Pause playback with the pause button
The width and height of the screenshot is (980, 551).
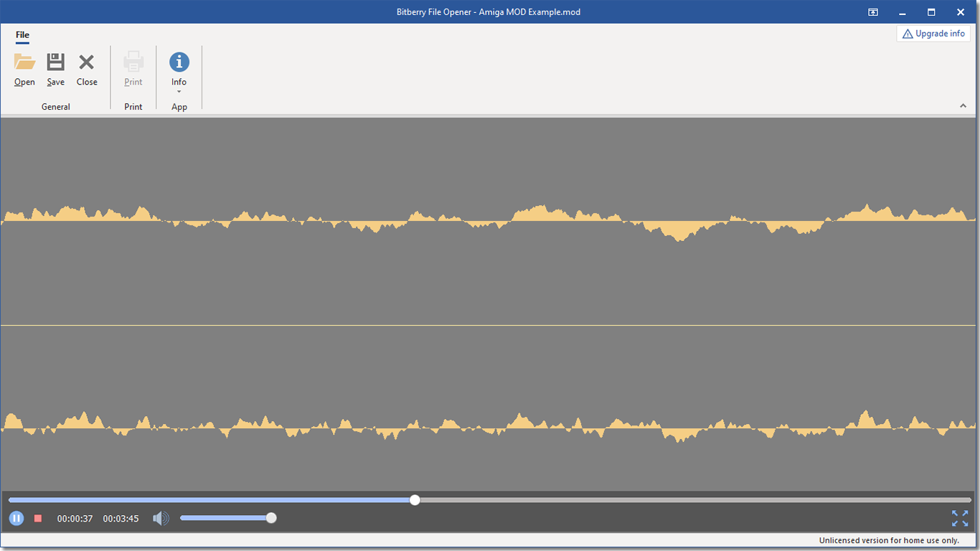pos(17,518)
